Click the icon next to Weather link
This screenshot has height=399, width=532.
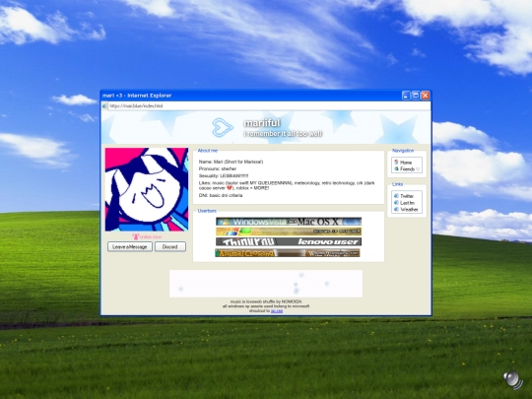tap(396, 209)
